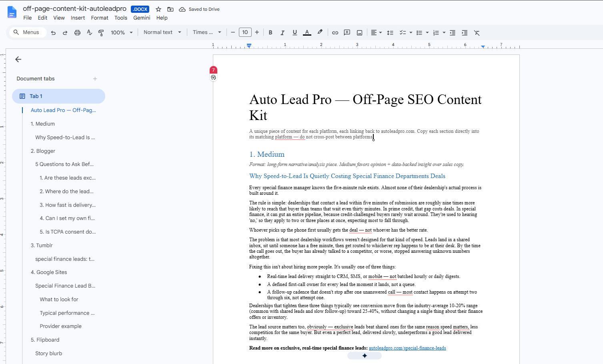Viewport: 603px width, 364px height.
Task: Open Google Docs home icon
Action: point(12,12)
